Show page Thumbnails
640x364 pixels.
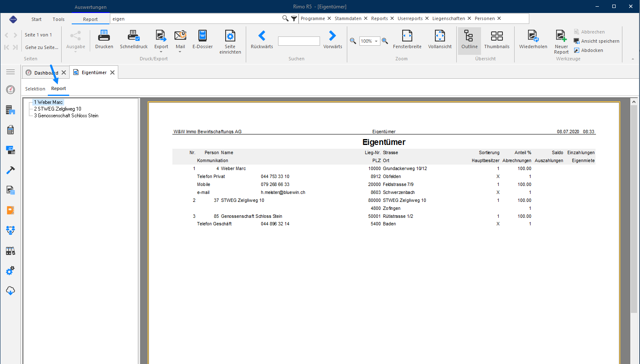click(497, 39)
